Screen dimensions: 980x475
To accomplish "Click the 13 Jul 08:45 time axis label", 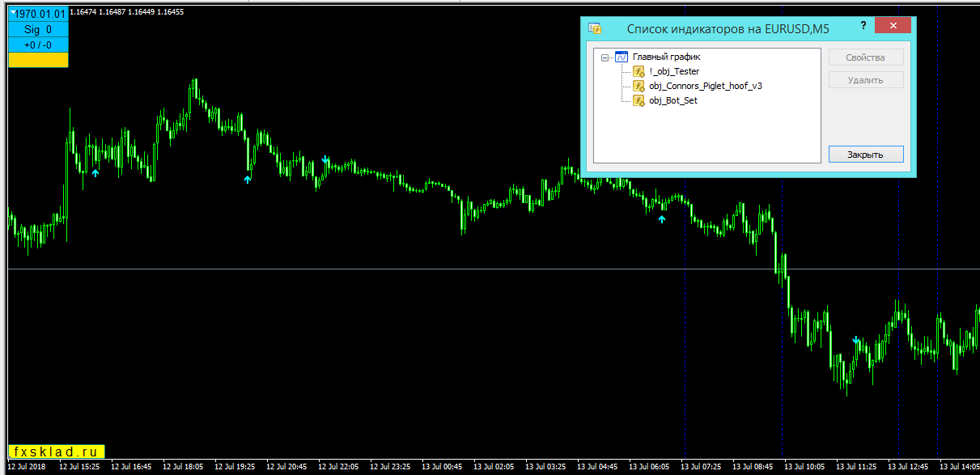I will pyautogui.click(x=753, y=467).
